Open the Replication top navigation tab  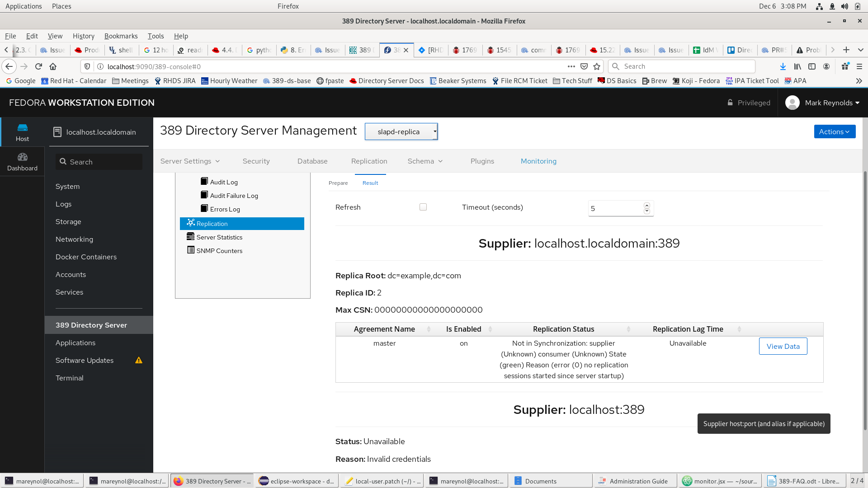click(369, 161)
